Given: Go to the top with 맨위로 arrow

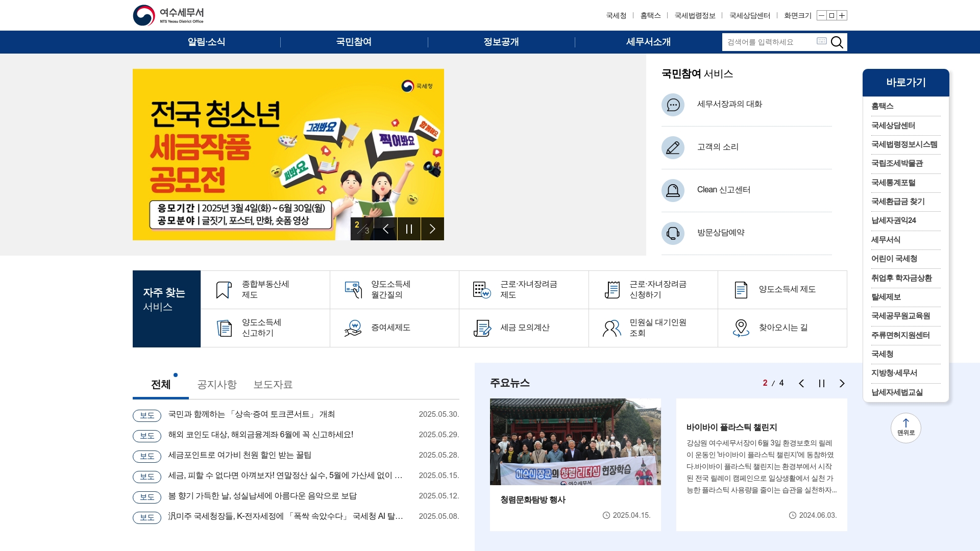Looking at the screenshot, I should [x=906, y=428].
